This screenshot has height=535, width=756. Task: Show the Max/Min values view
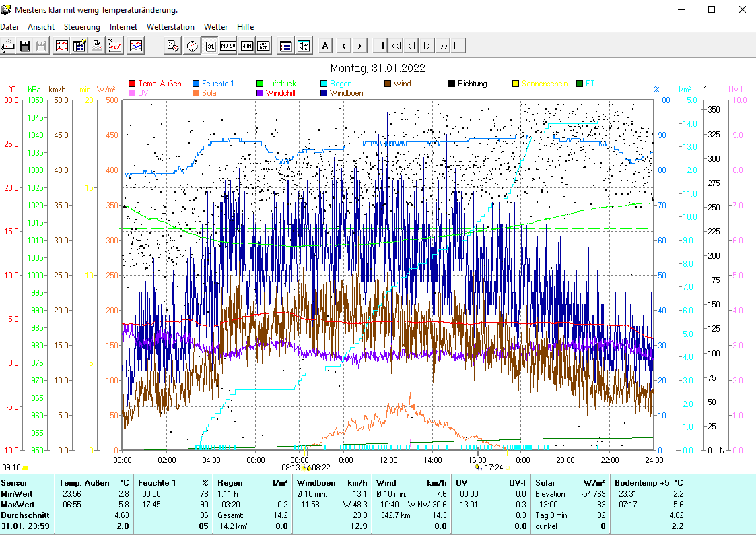point(304,46)
